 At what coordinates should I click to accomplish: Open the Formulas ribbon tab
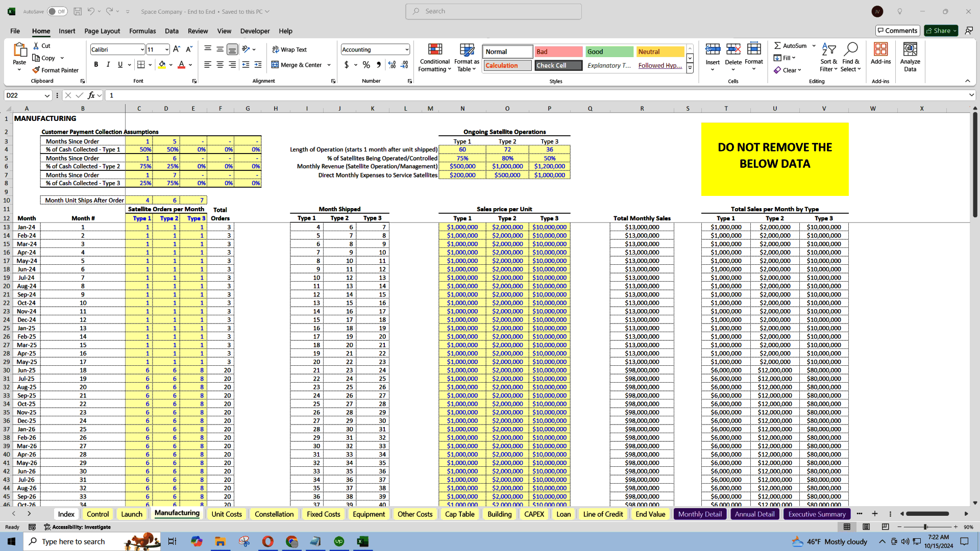click(x=142, y=31)
